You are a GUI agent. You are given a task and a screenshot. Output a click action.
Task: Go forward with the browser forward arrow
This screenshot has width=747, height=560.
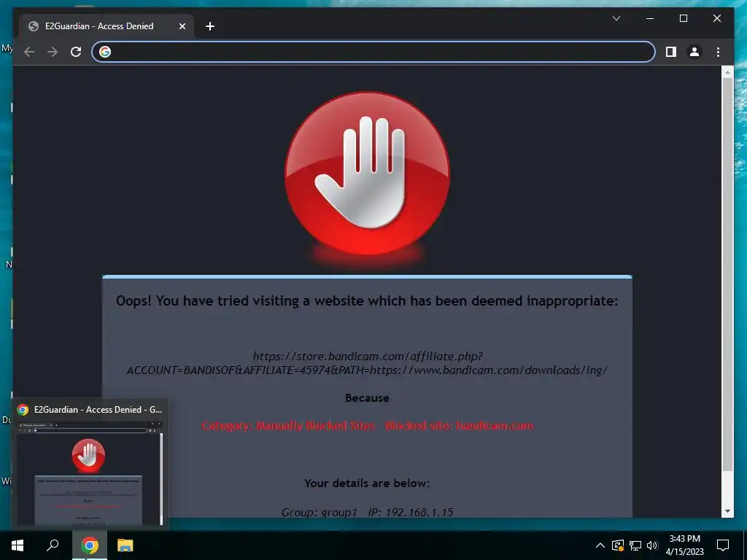(53, 52)
